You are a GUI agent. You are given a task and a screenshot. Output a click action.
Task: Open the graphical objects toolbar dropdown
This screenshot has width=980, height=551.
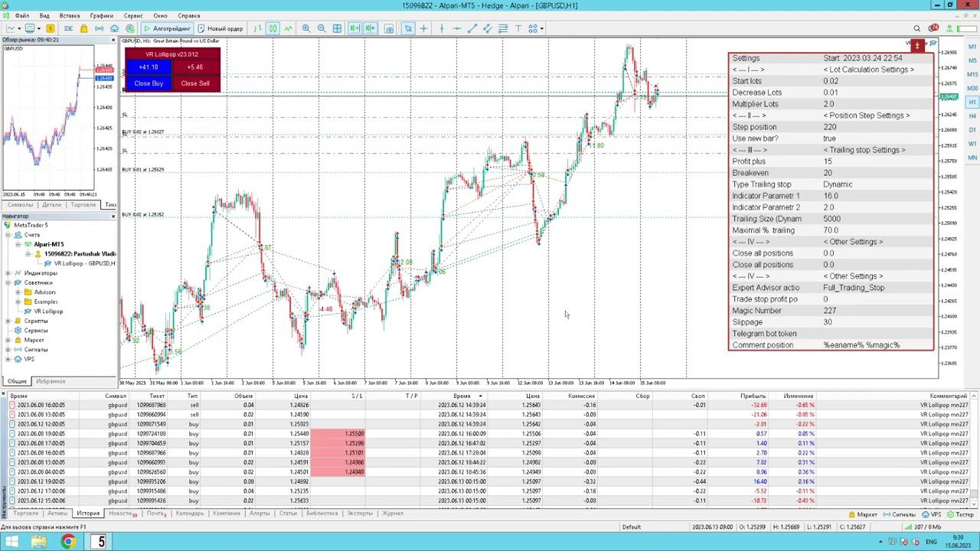pyautogui.click(x=541, y=28)
